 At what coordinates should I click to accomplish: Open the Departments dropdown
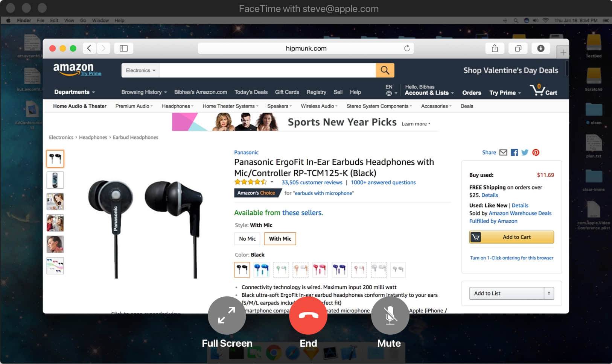[75, 92]
